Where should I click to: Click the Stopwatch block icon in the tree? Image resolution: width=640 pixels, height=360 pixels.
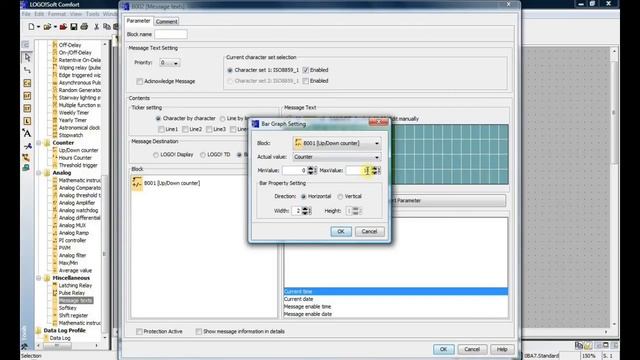55,135
